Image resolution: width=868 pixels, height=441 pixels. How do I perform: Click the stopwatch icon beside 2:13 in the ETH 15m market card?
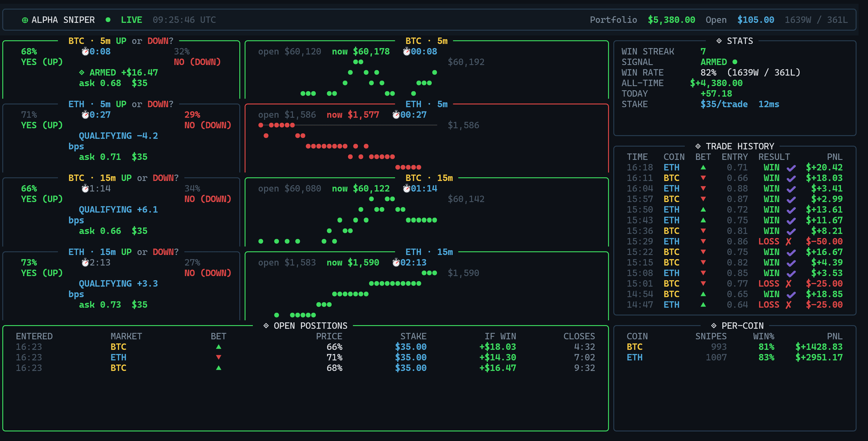[85, 262]
